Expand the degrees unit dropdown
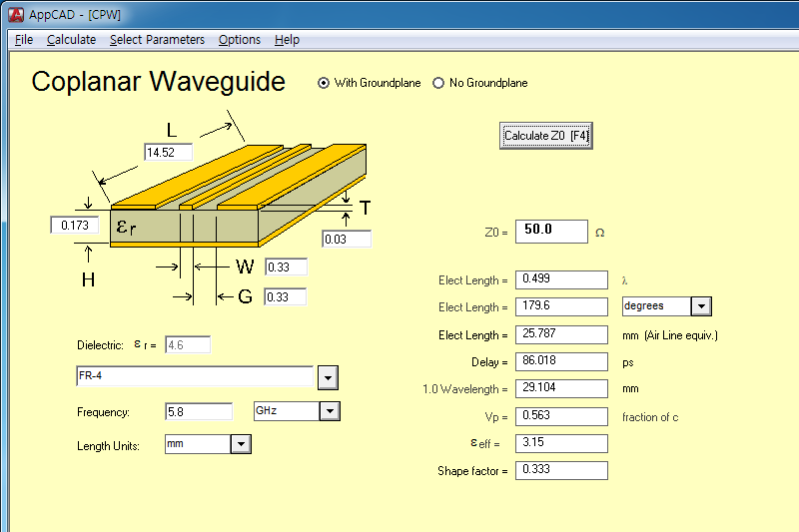Screen dimensions: 799x532 [x=700, y=306]
